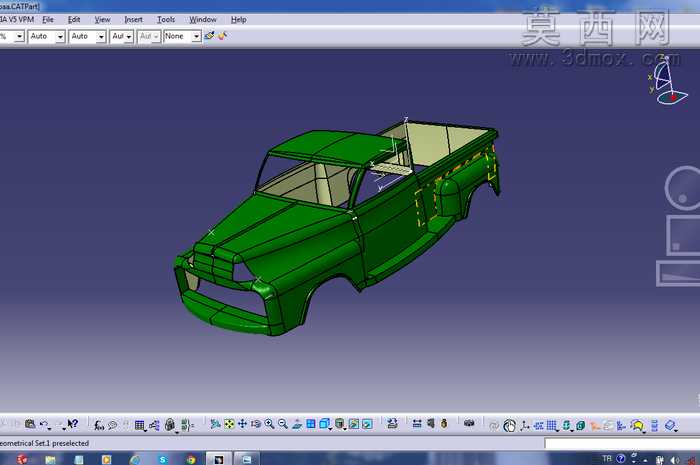Image resolution: width=700 pixels, height=465 pixels.
Task: Open Skype from the Windows taskbar
Action: point(162,459)
